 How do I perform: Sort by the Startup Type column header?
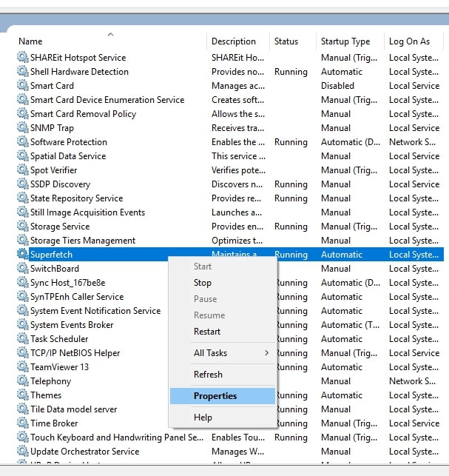pyautogui.click(x=345, y=41)
